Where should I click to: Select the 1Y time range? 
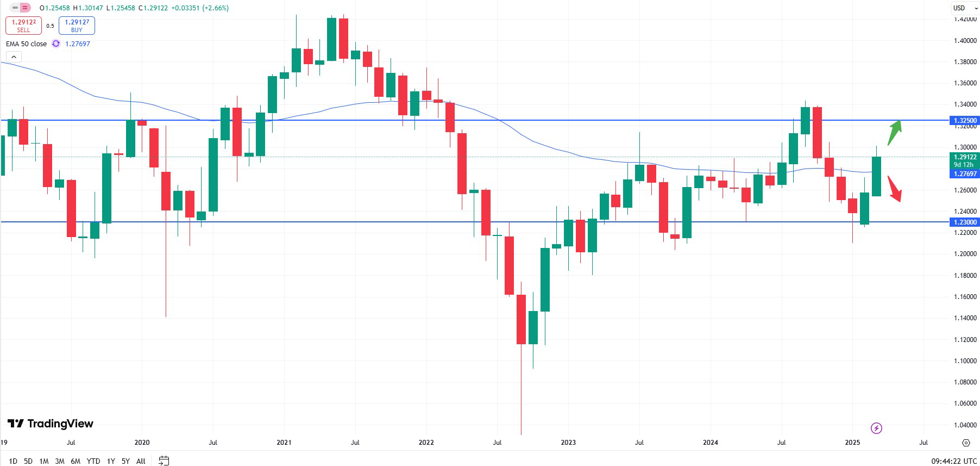[x=111, y=461]
